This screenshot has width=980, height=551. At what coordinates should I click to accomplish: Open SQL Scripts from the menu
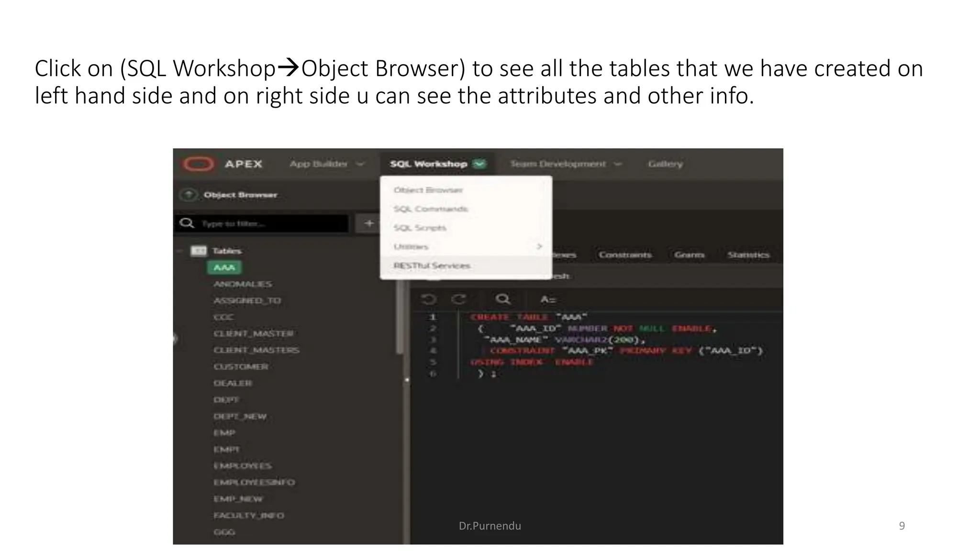pyautogui.click(x=420, y=228)
